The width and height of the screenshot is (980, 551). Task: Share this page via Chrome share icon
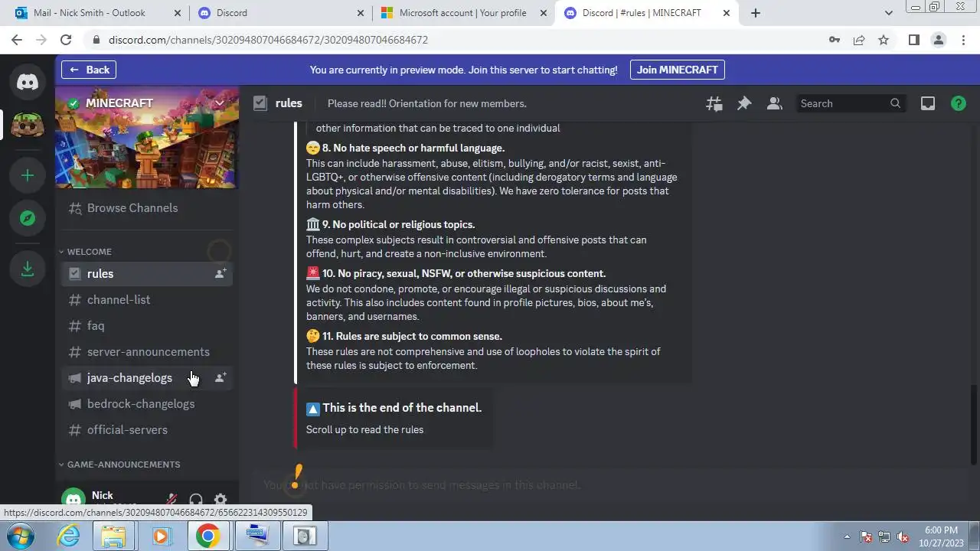coord(859,40)
